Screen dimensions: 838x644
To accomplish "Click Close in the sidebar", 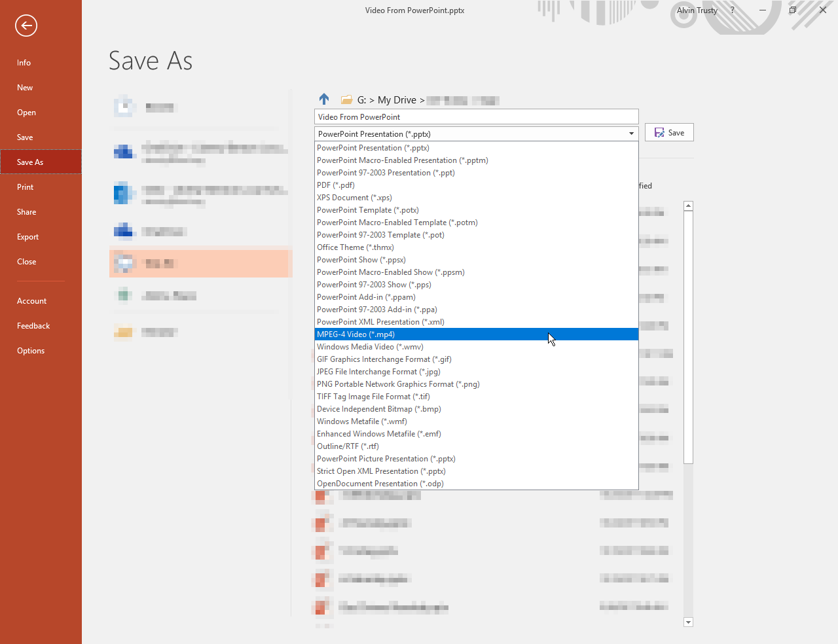I will click(x=41, y=262).
